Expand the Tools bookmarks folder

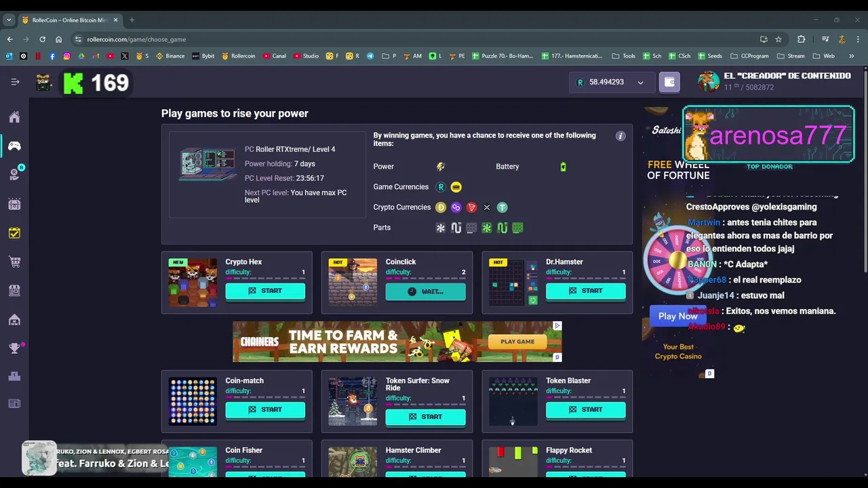623,56
